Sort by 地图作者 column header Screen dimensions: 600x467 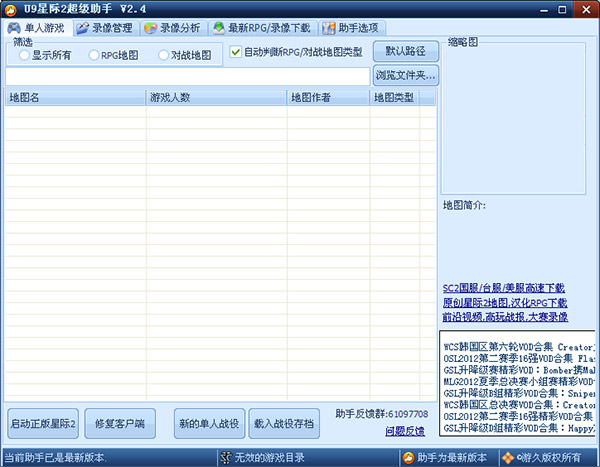click(x=328, y=97)
